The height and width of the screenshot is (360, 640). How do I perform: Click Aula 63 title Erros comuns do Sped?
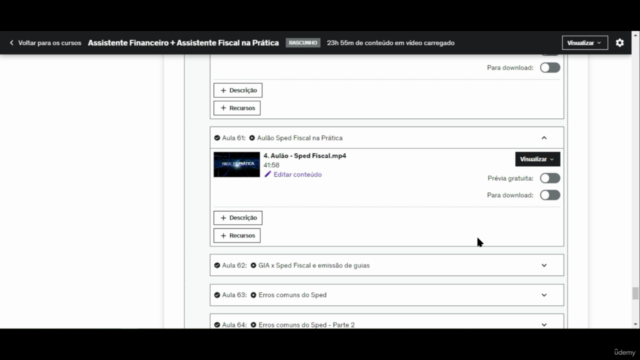292,295
